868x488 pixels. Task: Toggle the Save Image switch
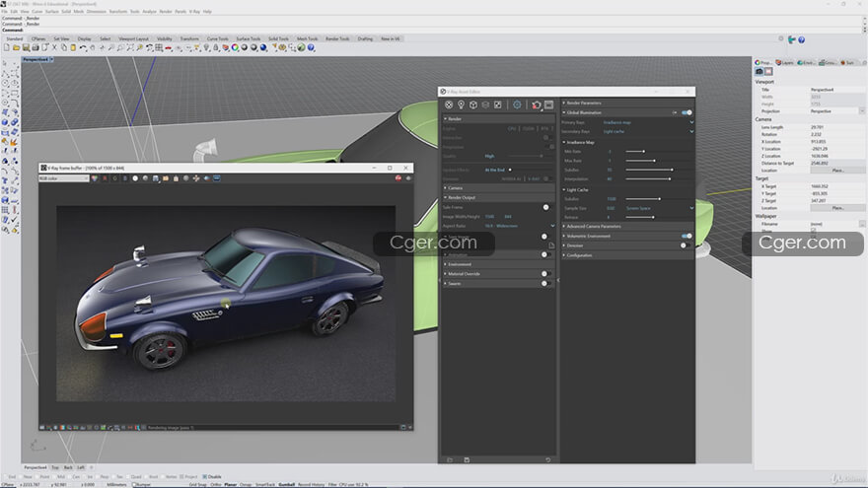coord(546,237)
